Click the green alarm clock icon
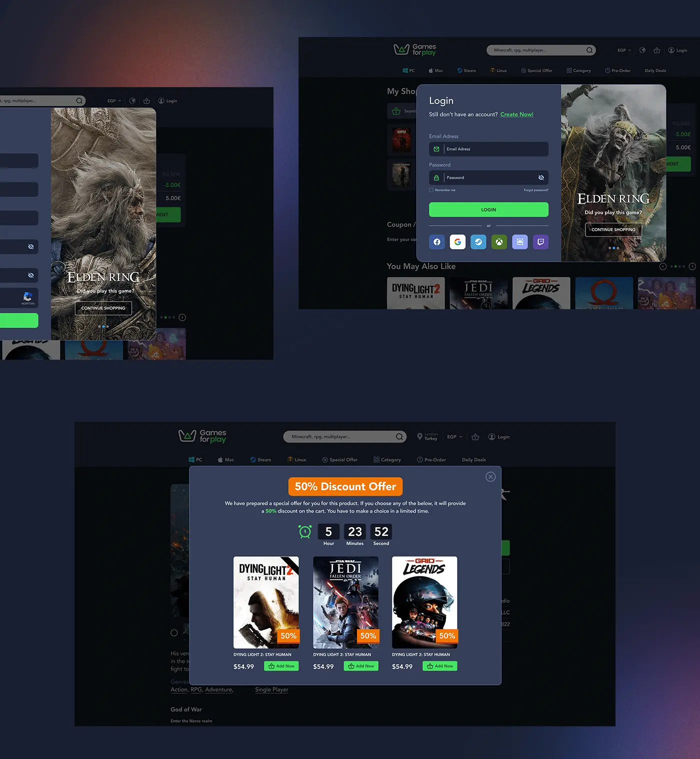The image size is (700, 759). click(305, 532)
